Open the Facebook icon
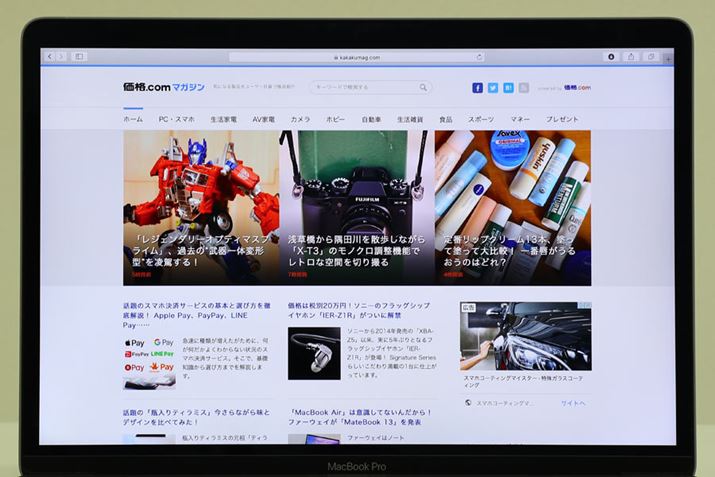 (477, 88)
